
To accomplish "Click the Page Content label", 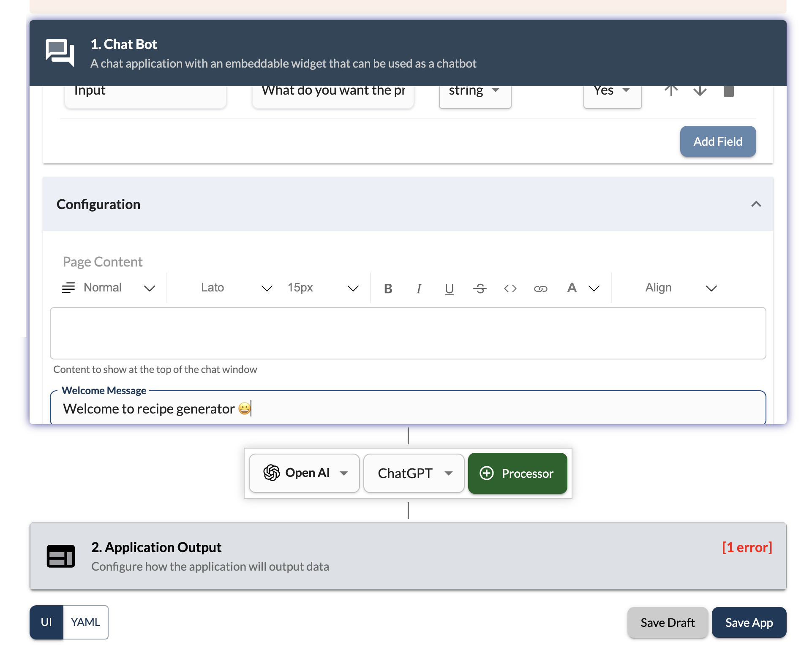I will 103,262.
